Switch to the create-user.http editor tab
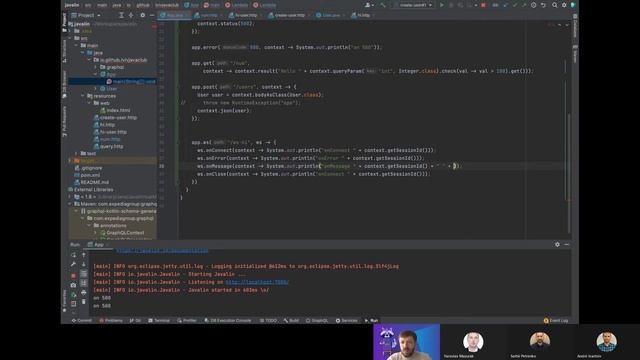Screen dimensions: 640x360 coord(289,15)
